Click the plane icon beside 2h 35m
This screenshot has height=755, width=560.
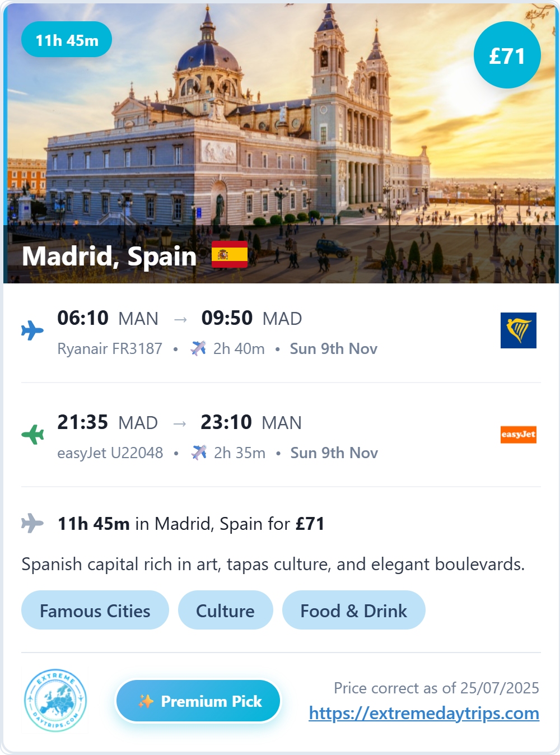pos(199,453)
